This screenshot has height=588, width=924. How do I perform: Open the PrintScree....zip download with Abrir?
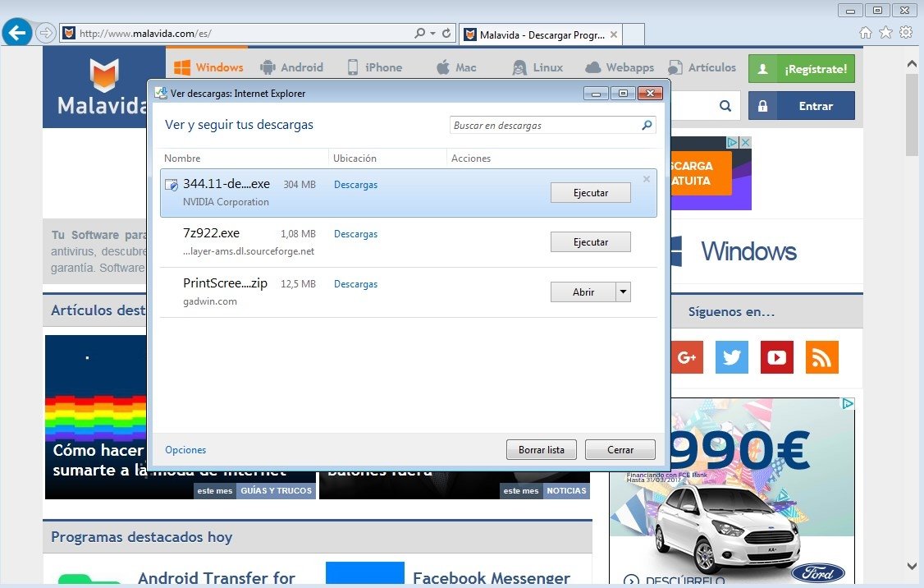[x=583, y=292]
